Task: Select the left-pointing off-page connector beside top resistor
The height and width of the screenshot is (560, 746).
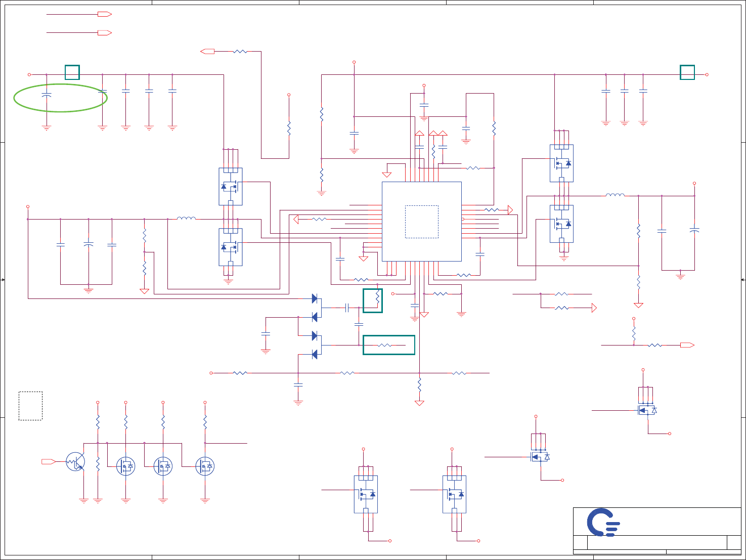Action: (207, 51)
